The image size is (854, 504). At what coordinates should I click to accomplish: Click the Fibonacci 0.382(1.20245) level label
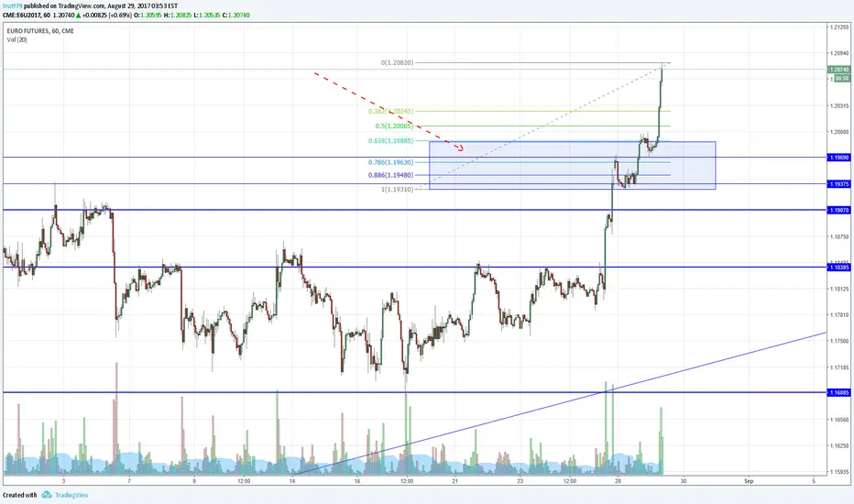391,111
